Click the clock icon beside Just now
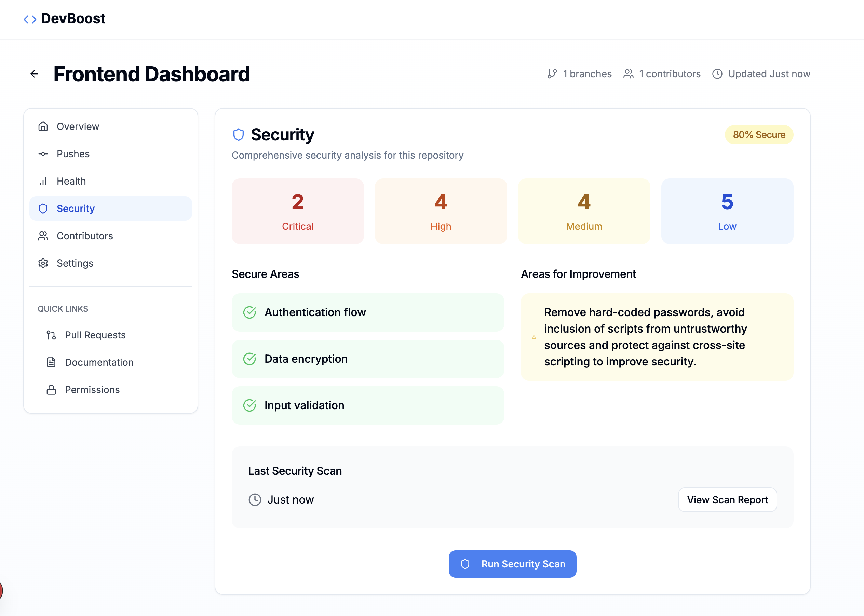This screenshot has width=864, height=616. 255,499
